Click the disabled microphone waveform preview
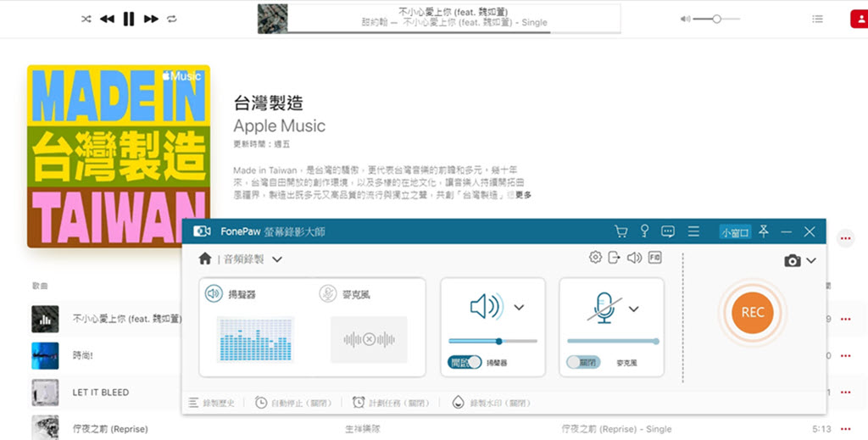Image resolution: width=868 pixels, height=440 pixels. click(x=369, y=339)
